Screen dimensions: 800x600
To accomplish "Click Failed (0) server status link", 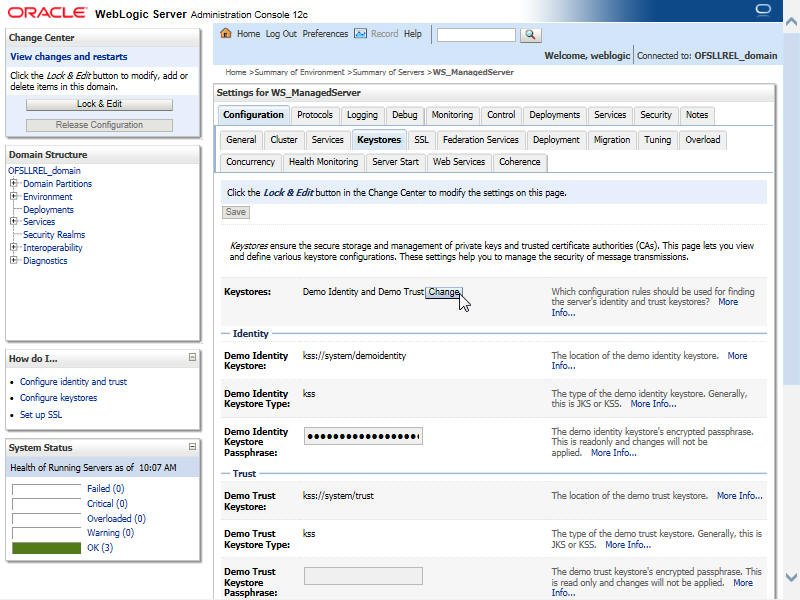I will coord(106,489).
